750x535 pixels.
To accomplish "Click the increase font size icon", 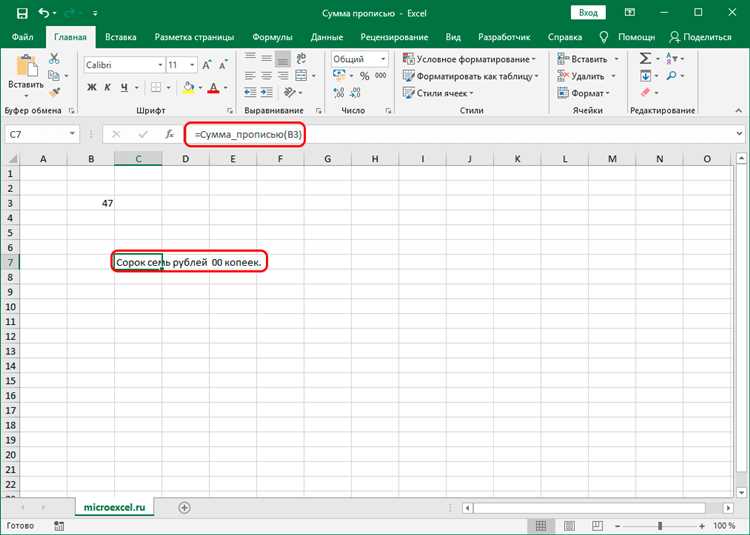I will coord(207,65).
